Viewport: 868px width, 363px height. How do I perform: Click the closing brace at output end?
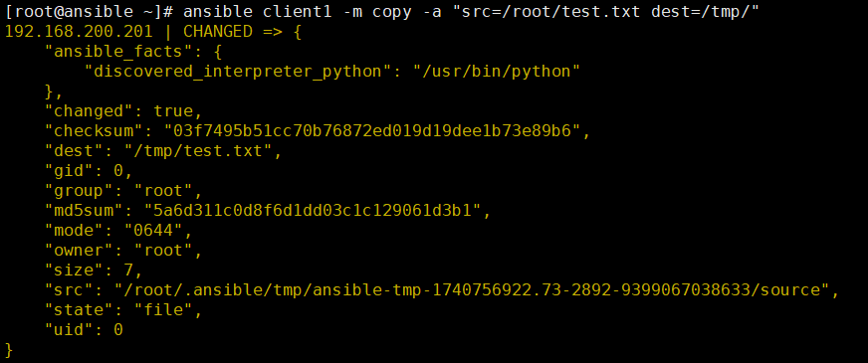point(9,350)
